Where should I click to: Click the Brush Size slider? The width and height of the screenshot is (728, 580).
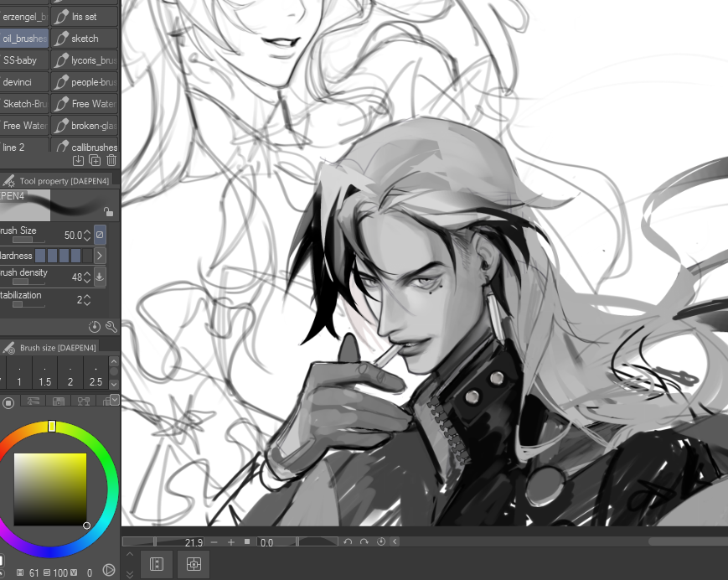tap(28, 240)
